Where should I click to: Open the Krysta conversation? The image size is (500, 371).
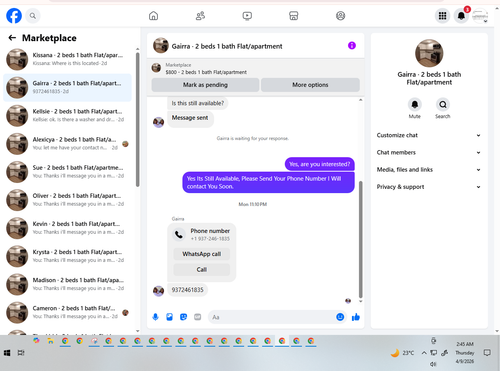[x=67, y=256]
